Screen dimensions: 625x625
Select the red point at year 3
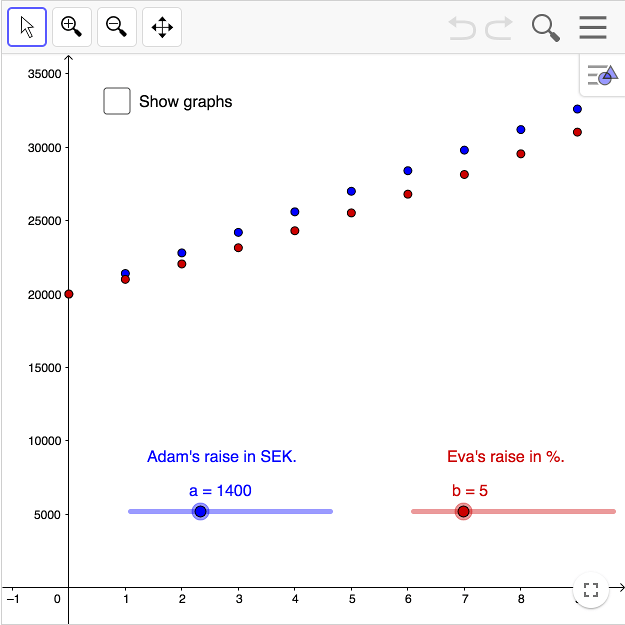pos(238,248)
